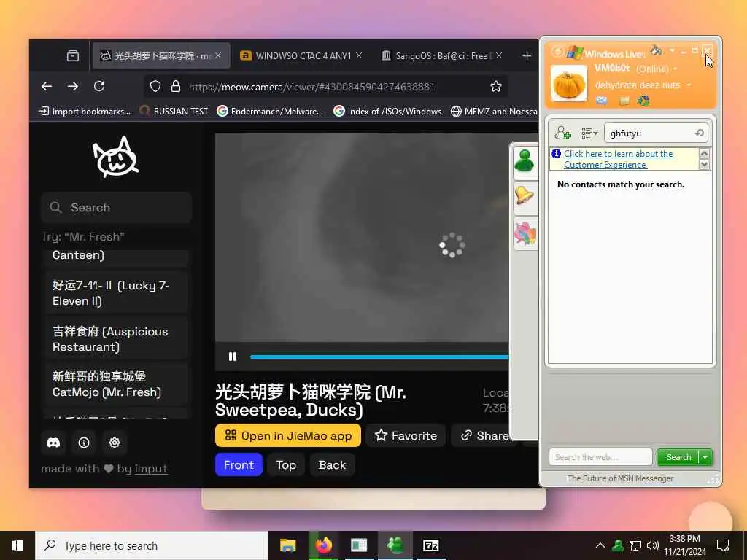The width and height of the screenshot is (747, 560).
Task: Click the colorful butterfly tab in Messenger strip
Action: (525, 233)
